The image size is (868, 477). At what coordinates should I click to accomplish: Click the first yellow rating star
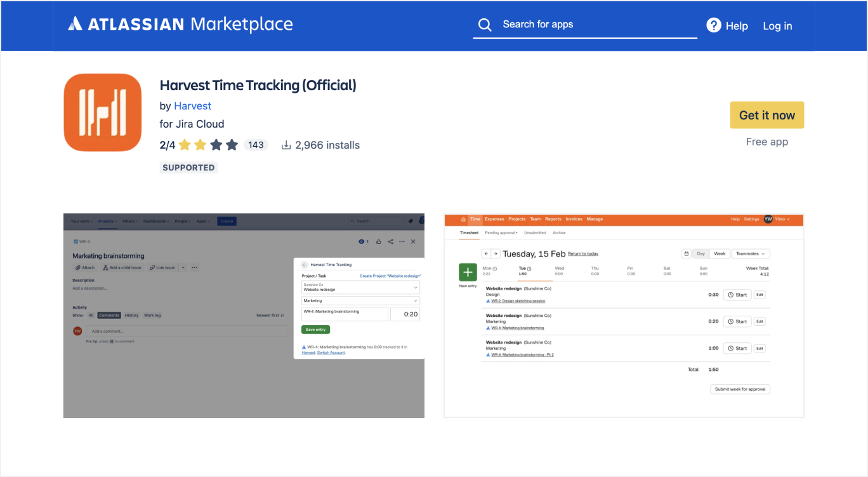(185, 145)
